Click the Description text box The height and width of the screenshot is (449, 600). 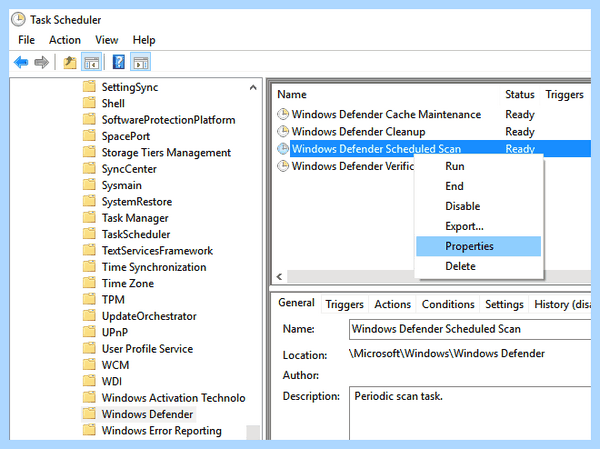(x=470, y=413)
